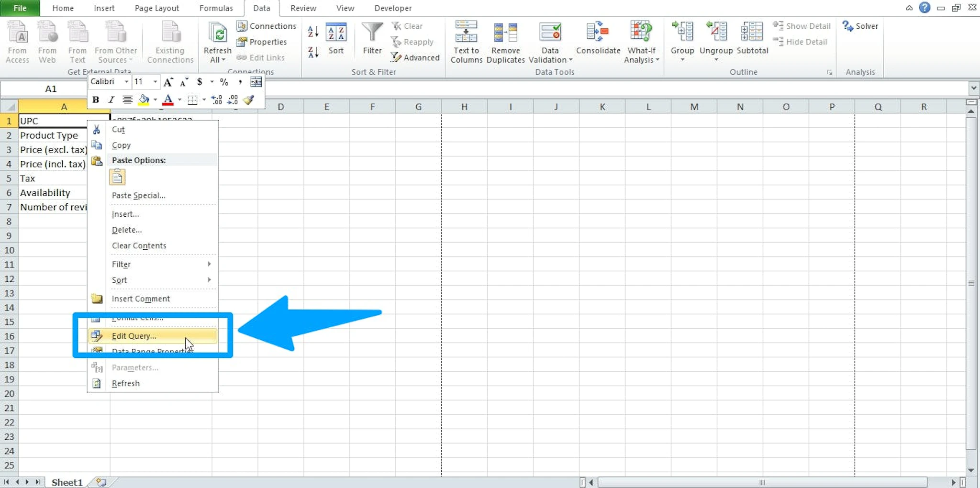
Task: Click the yellow fill color bucket
Action: point(144,100)
